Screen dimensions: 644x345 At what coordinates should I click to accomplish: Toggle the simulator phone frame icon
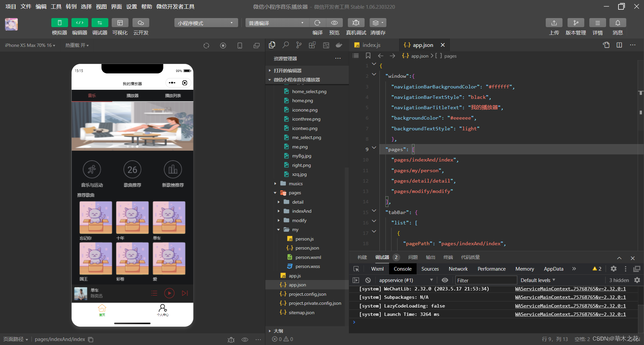(240, 46)
